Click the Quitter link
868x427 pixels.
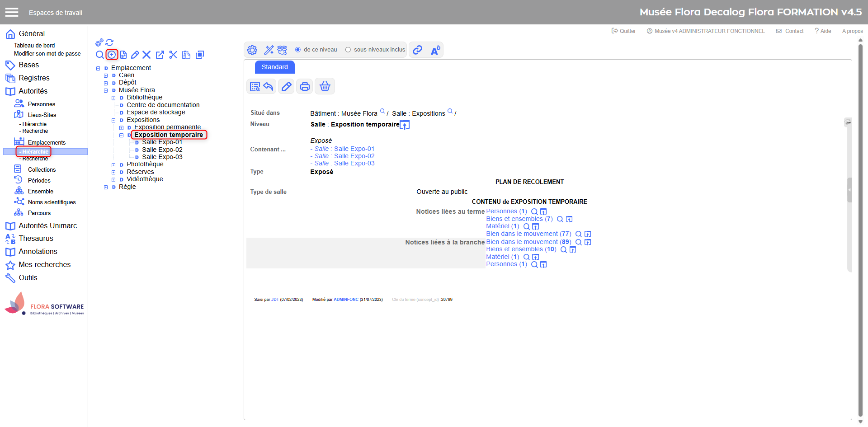624,31
